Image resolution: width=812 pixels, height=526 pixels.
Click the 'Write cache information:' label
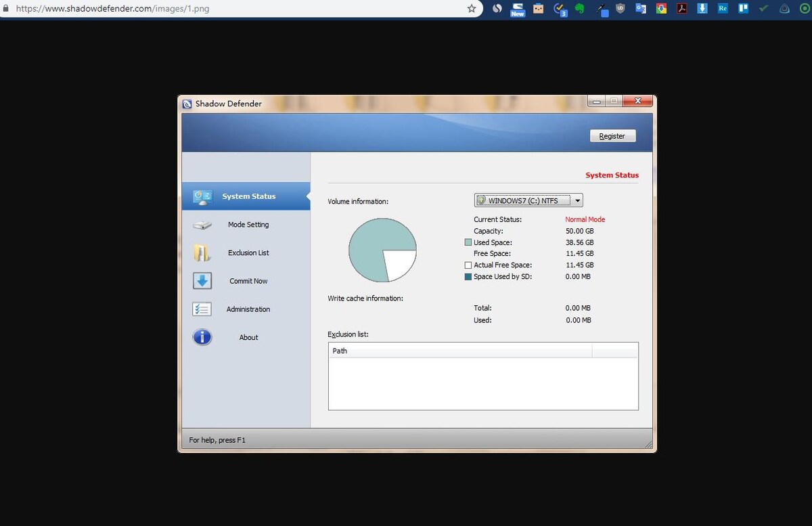coord(365,299)
